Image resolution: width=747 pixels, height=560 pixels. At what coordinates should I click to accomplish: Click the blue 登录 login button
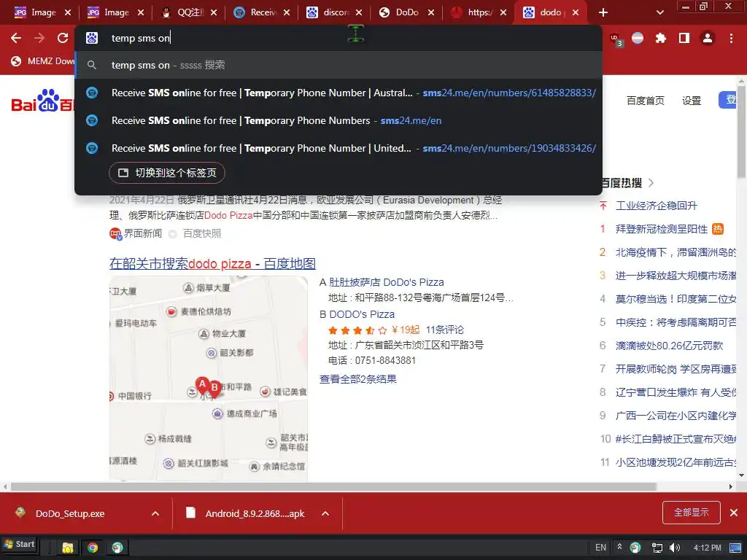[x=728, y=100]
